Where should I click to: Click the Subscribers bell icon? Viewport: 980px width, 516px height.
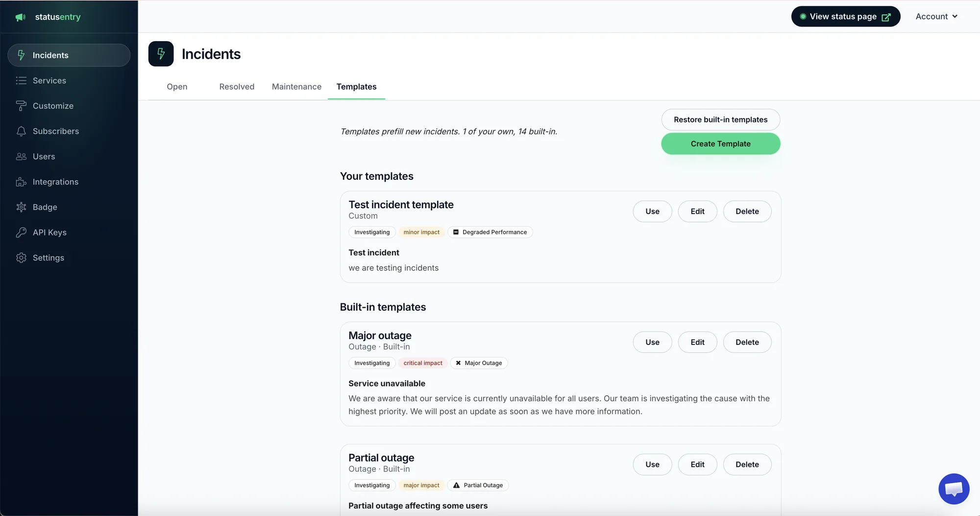[x=21, y=131]
